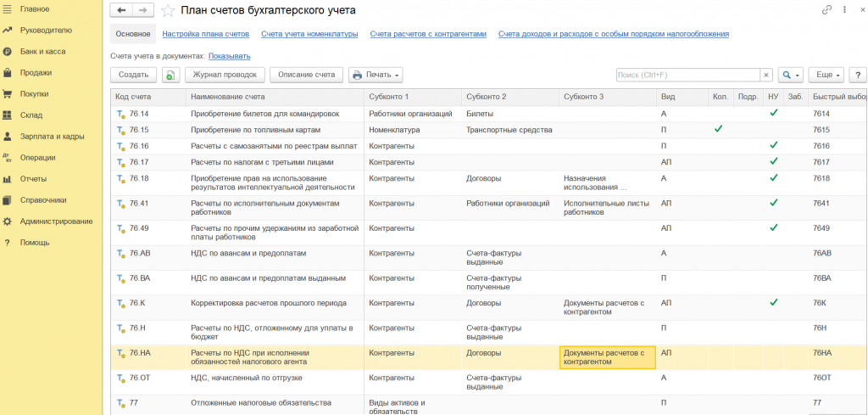
Task: Select row Отложенные налоговые обязательства
Action: (489, 405)
